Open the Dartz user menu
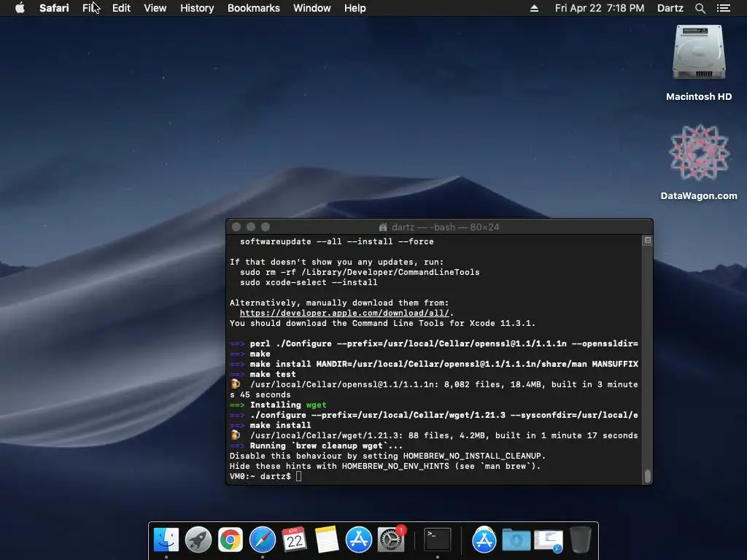Image resolution: width=747 pixels, height=560 pixels. (670, 8)
